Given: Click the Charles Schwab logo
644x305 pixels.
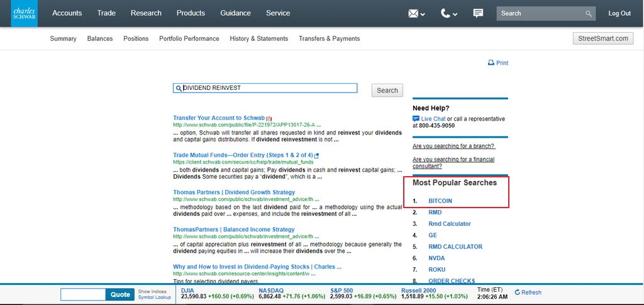Looking at the screenshot, I should pyautogui.click(x=25, y=13).
